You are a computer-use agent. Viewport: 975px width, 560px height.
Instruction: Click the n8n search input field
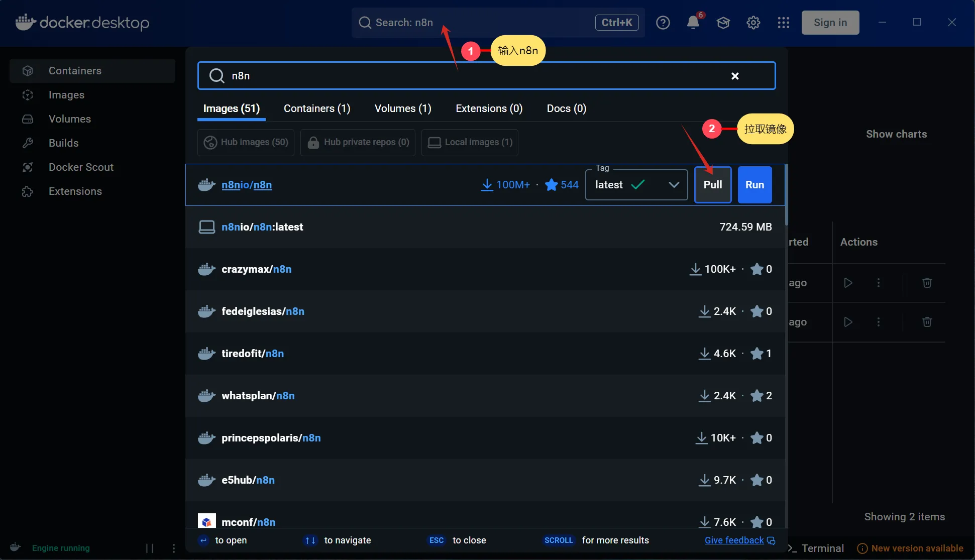point(472,76)
